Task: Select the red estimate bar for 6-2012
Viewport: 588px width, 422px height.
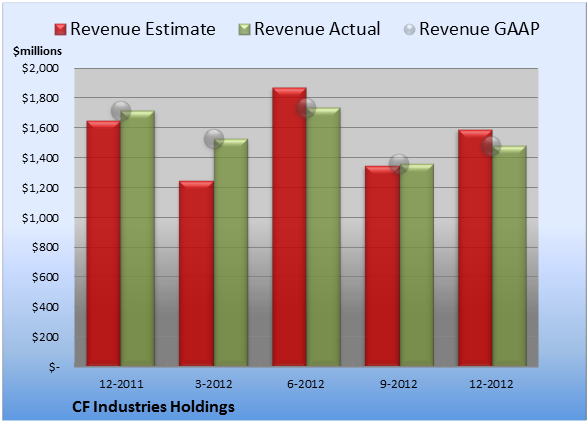Action: (289, 227)
